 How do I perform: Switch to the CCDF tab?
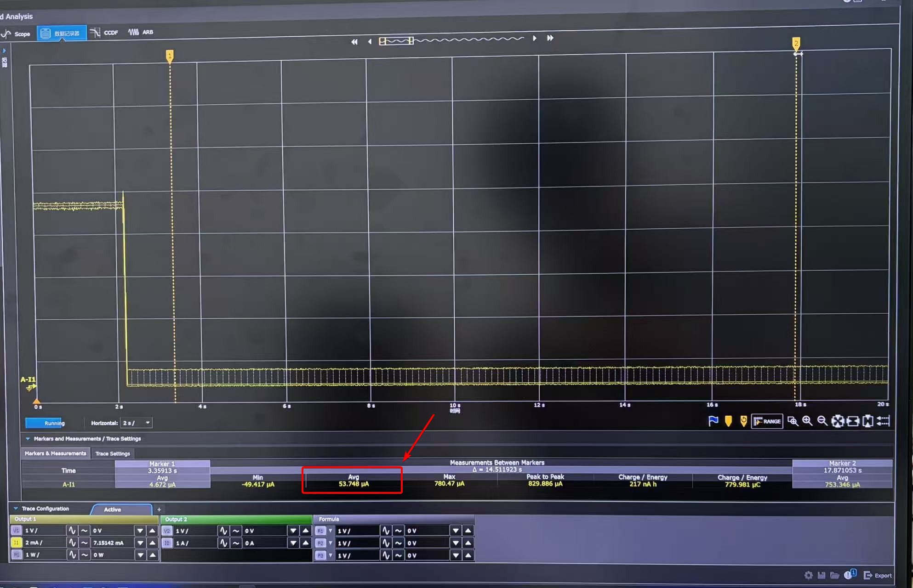click(105, 33)
